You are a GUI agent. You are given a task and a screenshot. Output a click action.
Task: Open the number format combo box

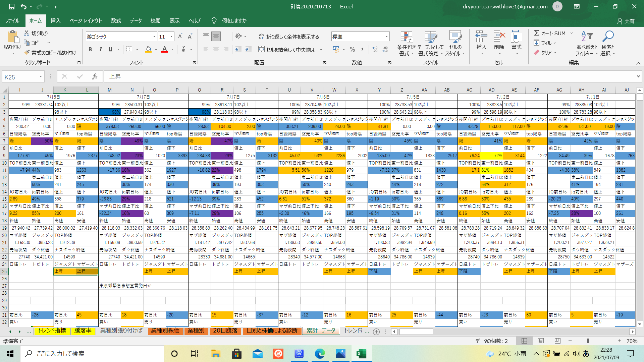[386, 37]
